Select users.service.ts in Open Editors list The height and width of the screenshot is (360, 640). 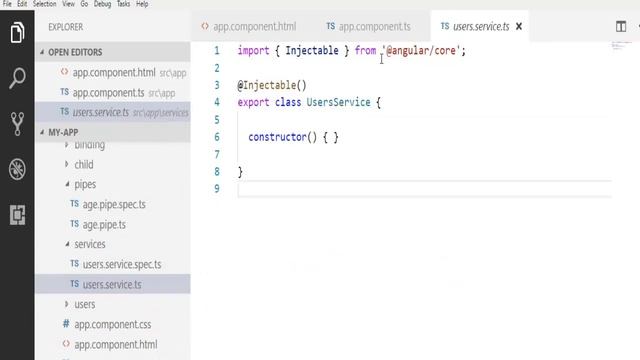pos(113,112)
